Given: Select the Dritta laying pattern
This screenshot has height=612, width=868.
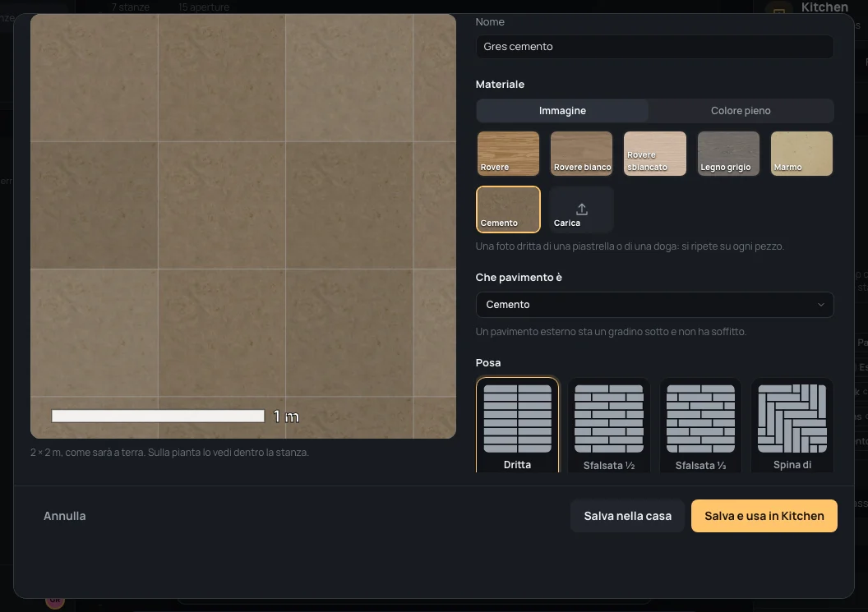Looking at the screenshot, I should point(518,425).
